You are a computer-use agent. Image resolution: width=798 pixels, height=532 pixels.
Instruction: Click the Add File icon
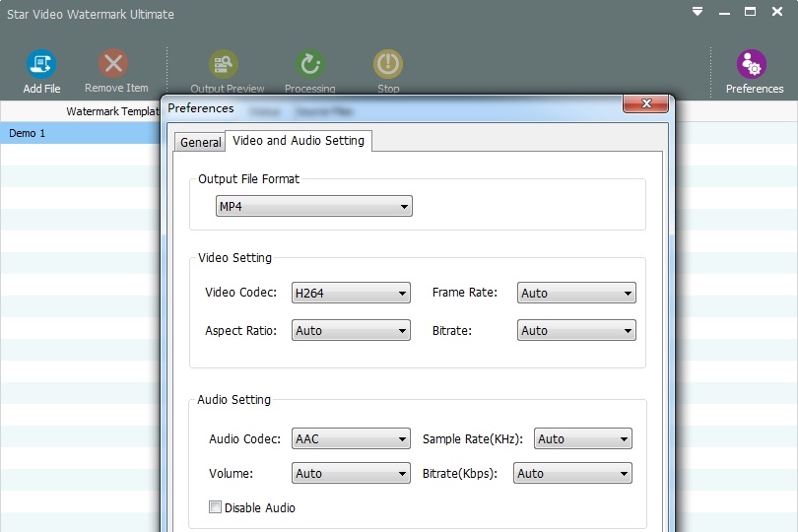[41, 65]
